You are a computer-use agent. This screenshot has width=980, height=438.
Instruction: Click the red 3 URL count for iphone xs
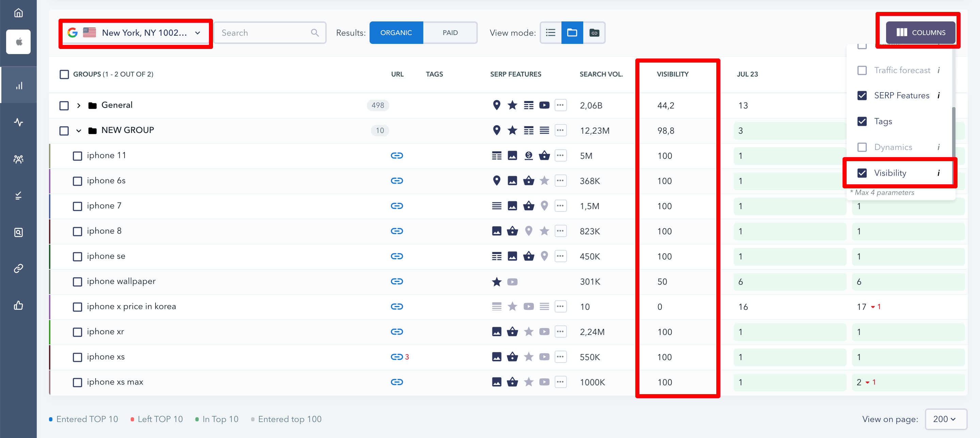407,357
